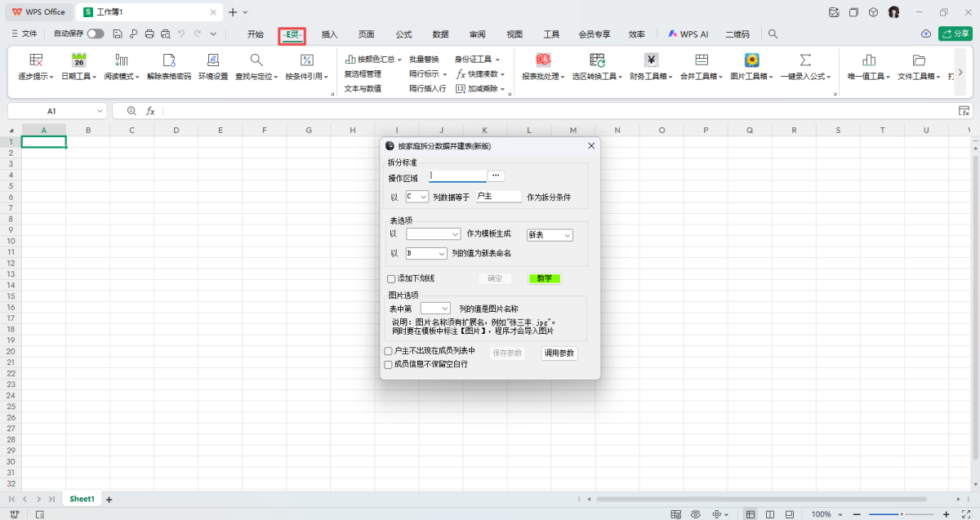Click the 财务工具箱 yen icon
This screenshot has width=980, height=520.
coord(650,60)
